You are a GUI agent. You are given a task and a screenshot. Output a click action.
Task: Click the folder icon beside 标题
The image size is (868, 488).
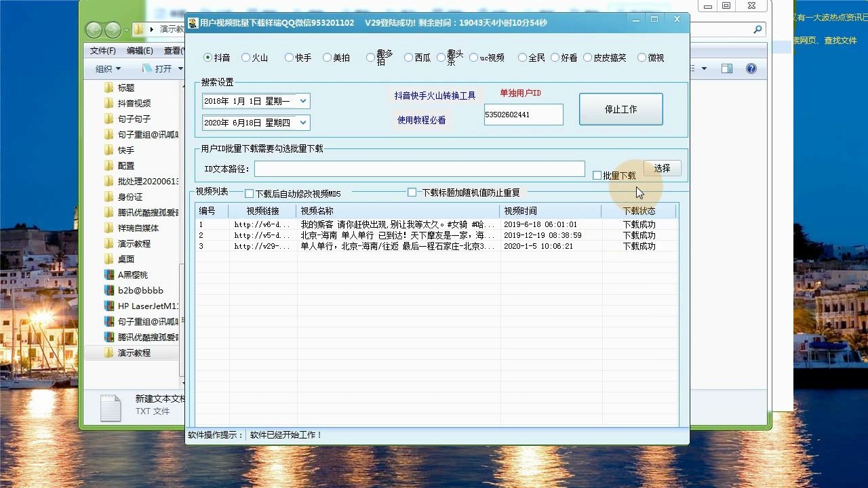coord(108,87)
